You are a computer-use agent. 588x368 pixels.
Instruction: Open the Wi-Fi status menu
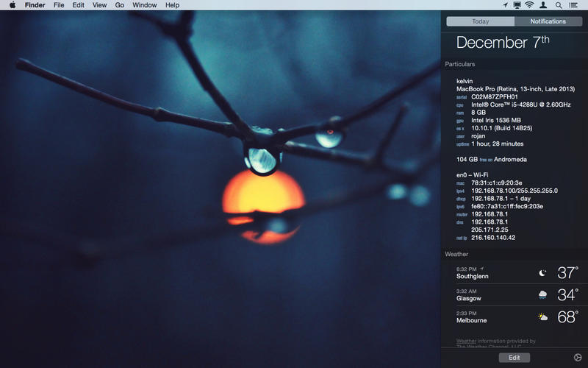pos(529,5)
